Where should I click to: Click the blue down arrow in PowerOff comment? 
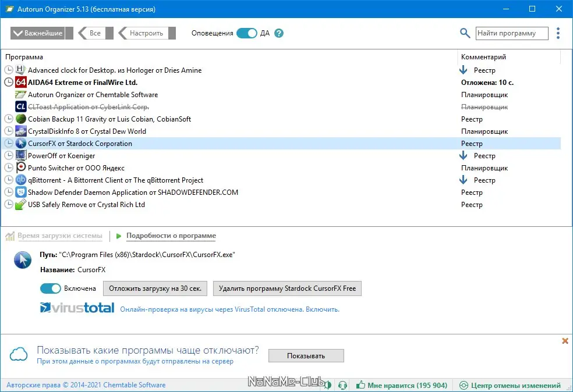pyautogui.click(x=464, y=155)
